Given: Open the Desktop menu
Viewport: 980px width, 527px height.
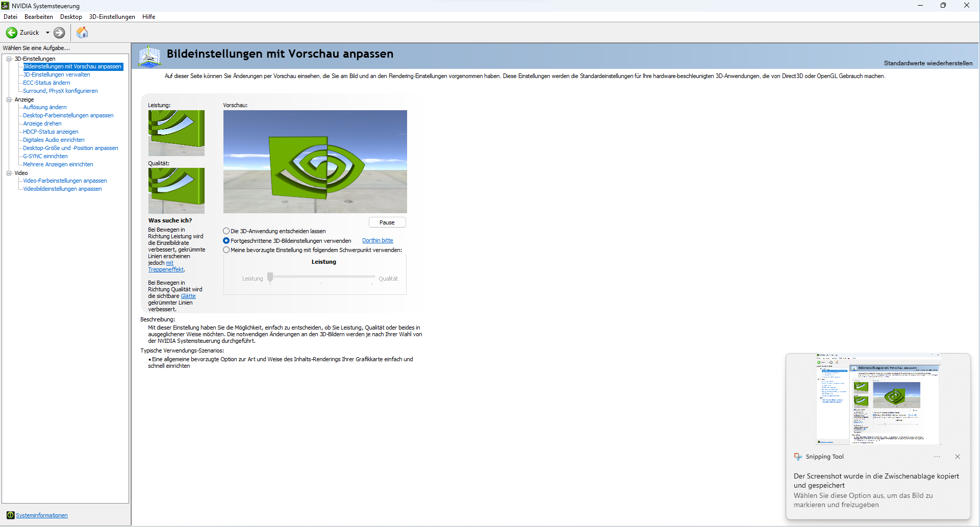Looking at the screenshot, I should click(71, 17).
